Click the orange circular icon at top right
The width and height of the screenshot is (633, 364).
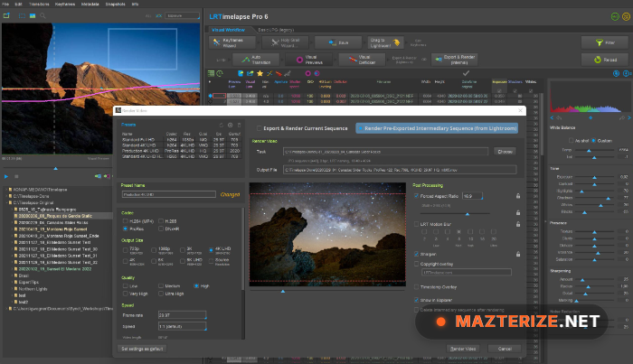626,16
